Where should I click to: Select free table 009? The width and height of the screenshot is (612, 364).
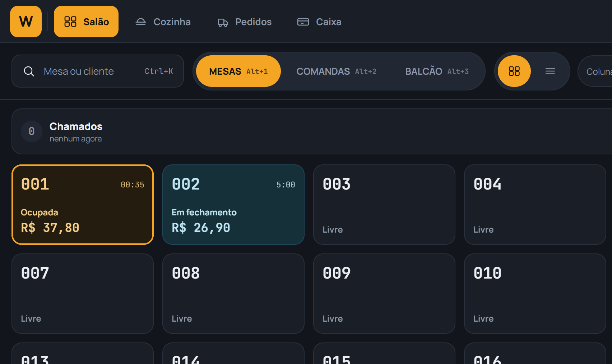pyautogui.click(x=384, y=294)
